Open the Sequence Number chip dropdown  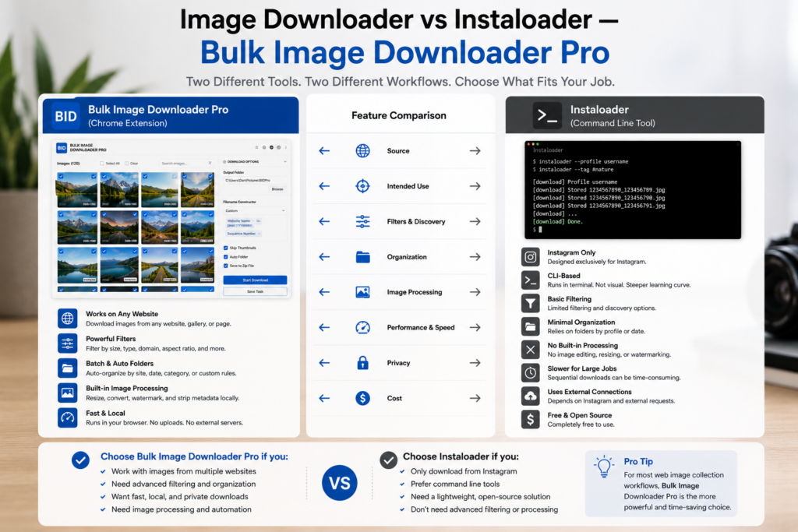(x=243, y=234)
